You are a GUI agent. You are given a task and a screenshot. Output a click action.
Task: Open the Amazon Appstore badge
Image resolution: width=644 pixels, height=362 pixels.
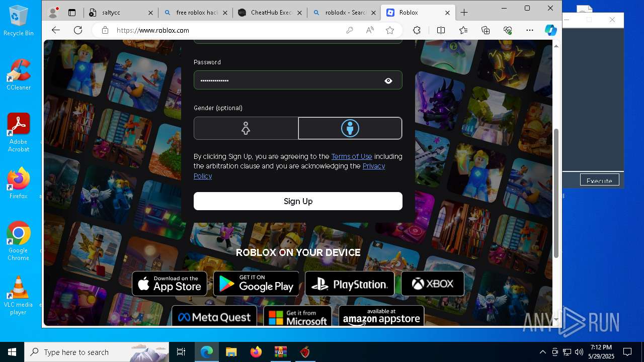coord(381,316)
